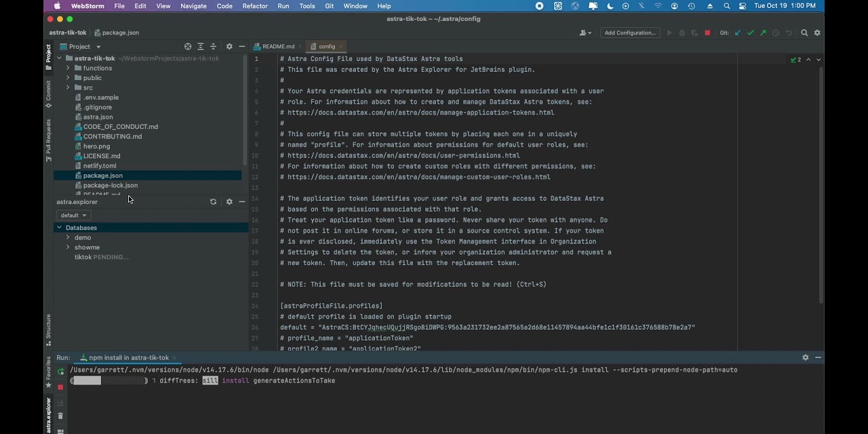This screenshot has width=868, height=434.
Task: Select package-lock.json file
Action: pos(110,185)
